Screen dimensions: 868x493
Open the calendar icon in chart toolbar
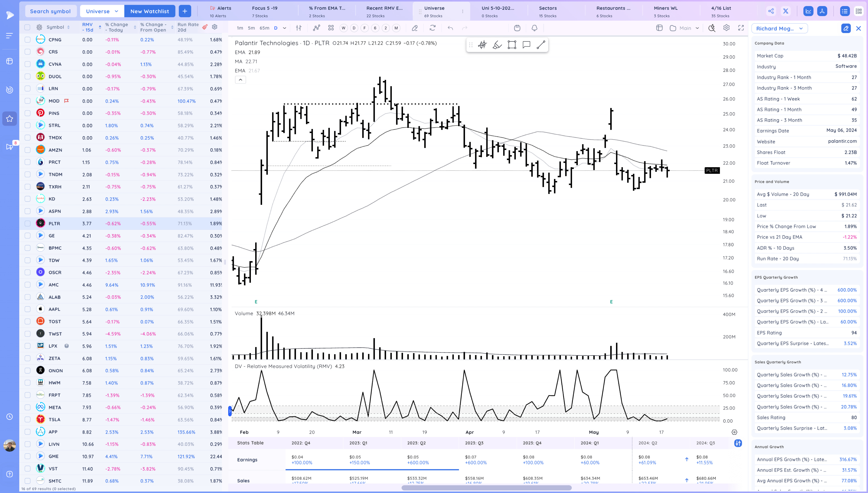(x=517, y=28)
